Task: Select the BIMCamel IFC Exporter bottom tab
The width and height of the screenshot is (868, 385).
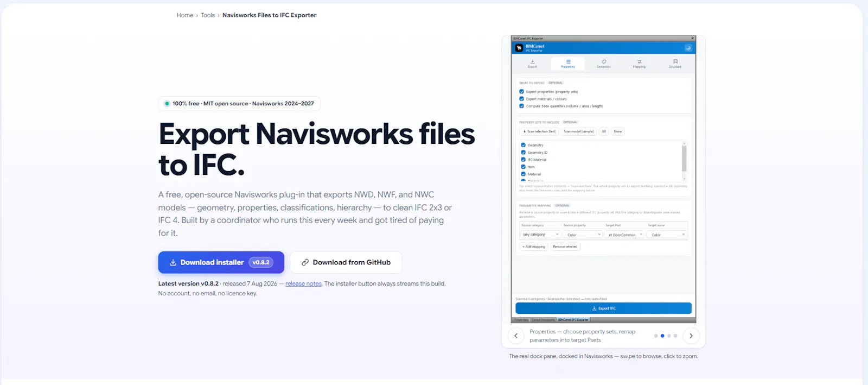Action: click(x=573, y=320)
